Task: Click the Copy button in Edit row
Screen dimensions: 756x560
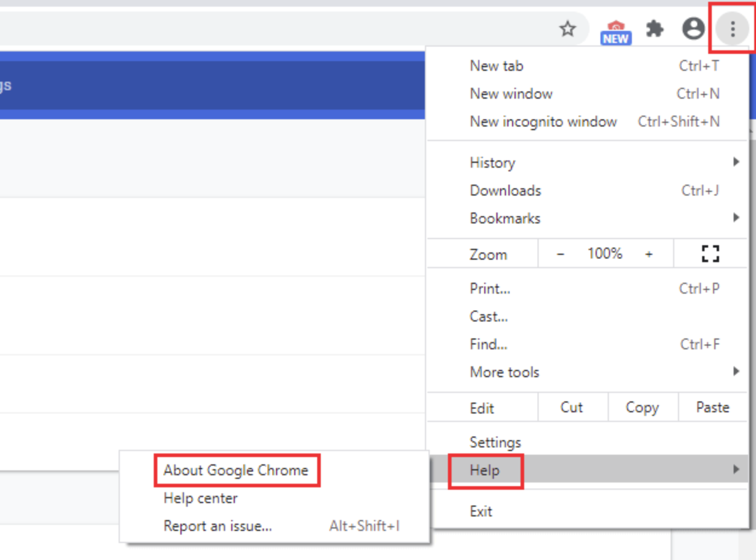Action: pos(642,407)
